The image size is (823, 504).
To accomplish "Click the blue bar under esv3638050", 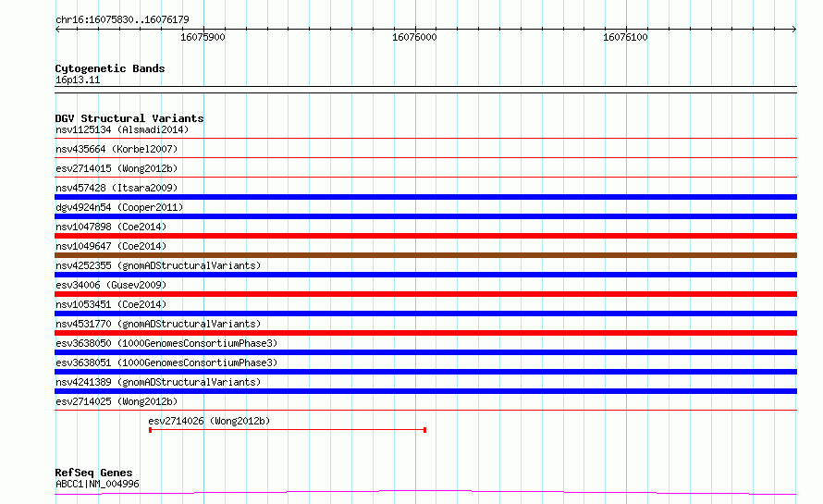I will 425,352.
